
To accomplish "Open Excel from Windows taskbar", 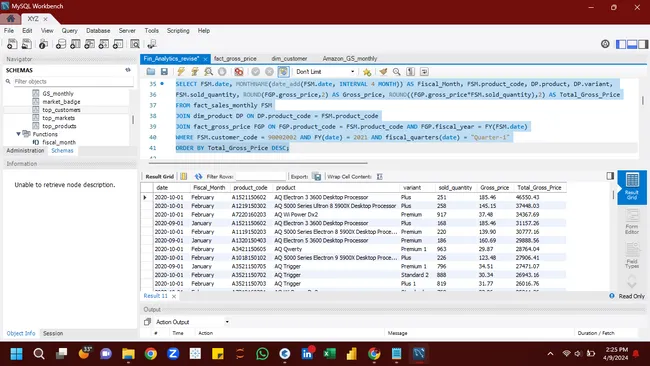I will [330, 354].
